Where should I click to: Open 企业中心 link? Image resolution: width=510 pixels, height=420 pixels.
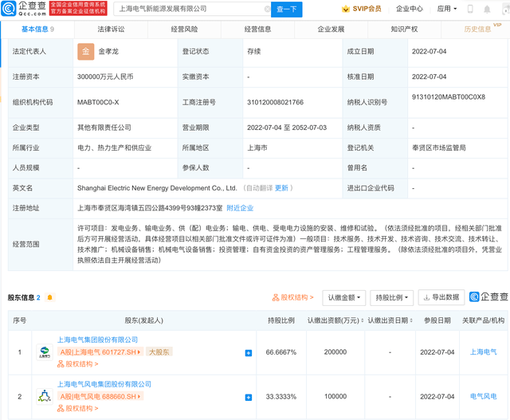coord(410,9)
